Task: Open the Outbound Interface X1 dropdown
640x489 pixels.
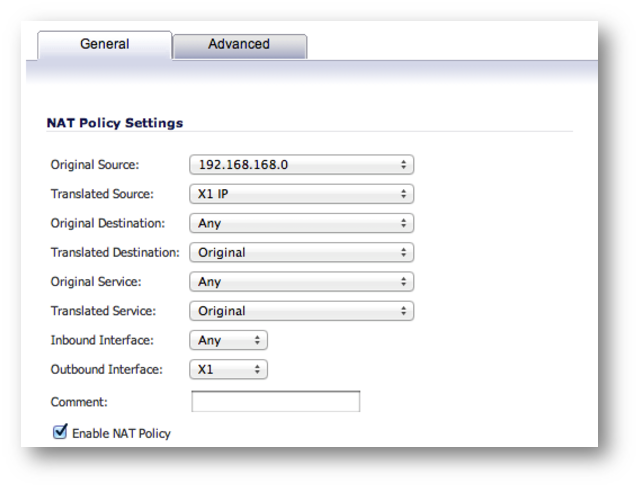Action: [229, 369]
